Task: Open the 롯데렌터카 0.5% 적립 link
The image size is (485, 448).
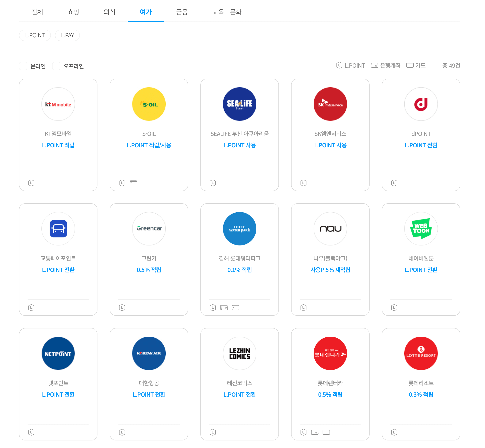Action: pos(330,394)
